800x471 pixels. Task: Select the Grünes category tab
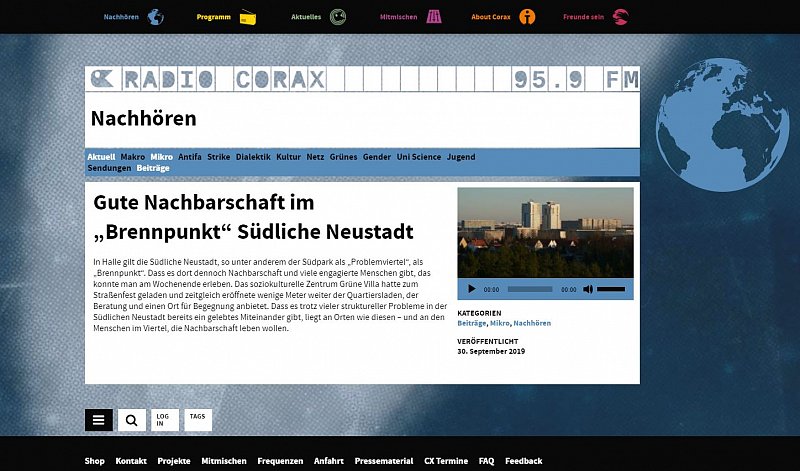click(343, 157)
